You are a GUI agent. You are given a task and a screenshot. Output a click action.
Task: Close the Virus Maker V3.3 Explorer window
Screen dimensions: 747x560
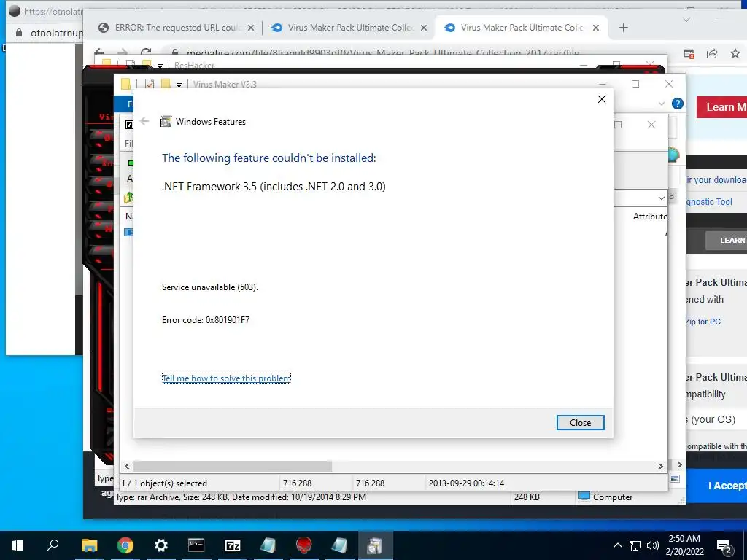pos(669,84)
